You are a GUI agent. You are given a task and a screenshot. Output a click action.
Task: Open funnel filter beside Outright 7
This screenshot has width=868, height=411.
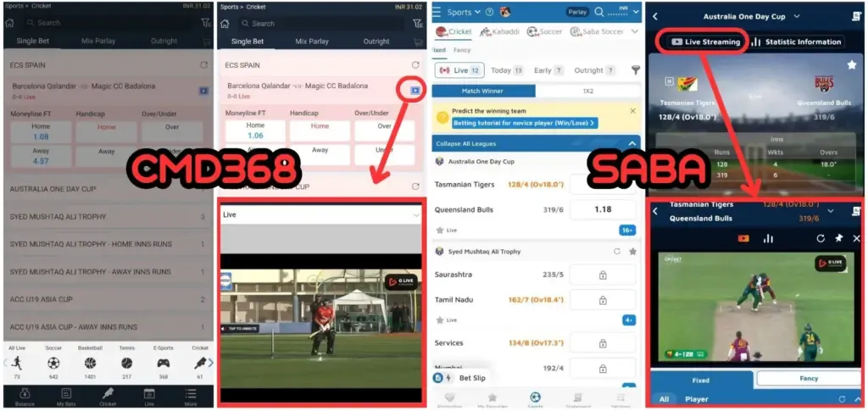(x=636, y=70)
